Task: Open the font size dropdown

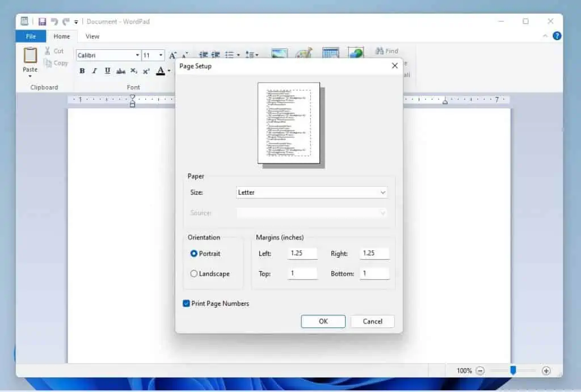Action: coord(159,55)
